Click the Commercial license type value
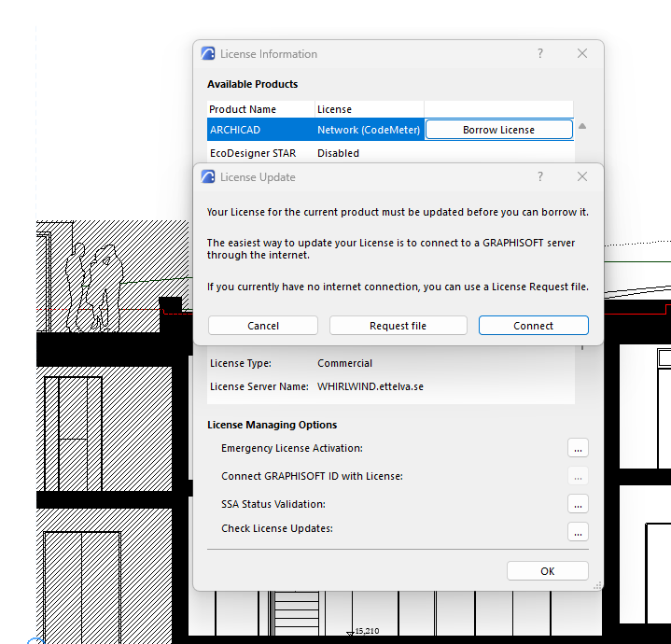 click(344, 363)
